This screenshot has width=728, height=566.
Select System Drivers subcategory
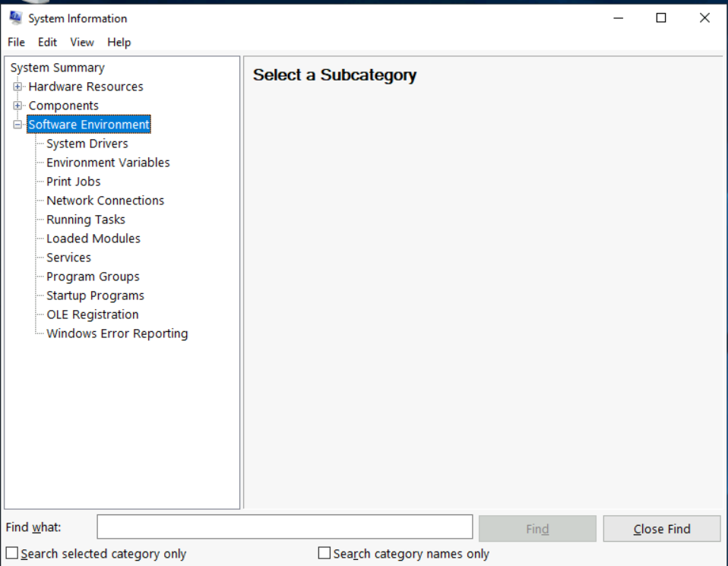coord(87,144)
